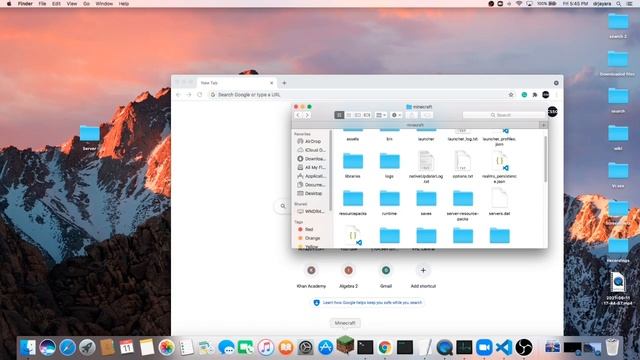Click the Finder edit tags button
640x360 pixels.
pyautogui.click(x=427, y=115)
